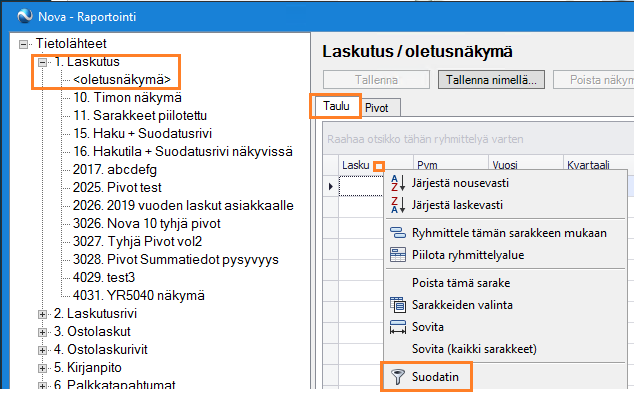This screenshot has width=636, height=395.
Task: Choose Sovita (kaikki sarakkeet) option
Action: coord(474,349)
